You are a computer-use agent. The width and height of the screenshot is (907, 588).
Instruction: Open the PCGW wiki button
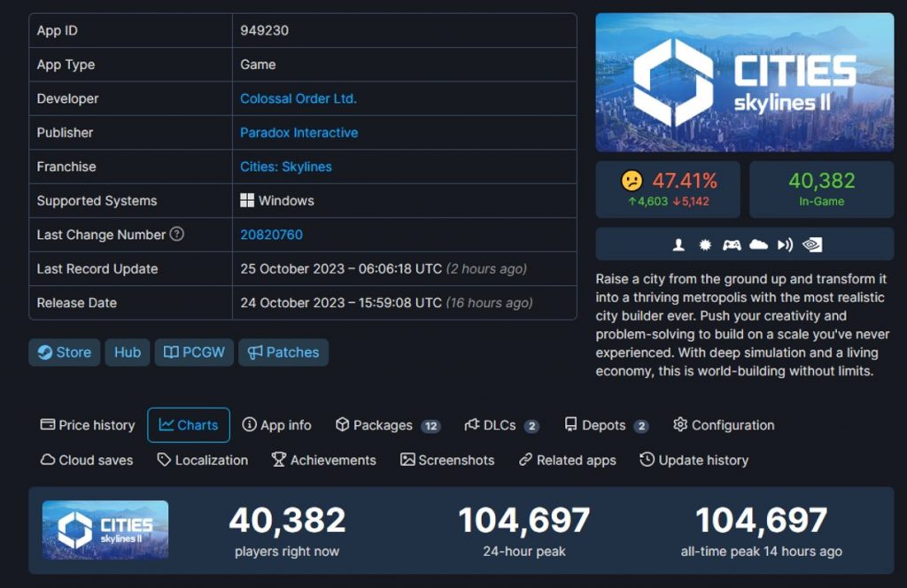click(x=194, y=352)
